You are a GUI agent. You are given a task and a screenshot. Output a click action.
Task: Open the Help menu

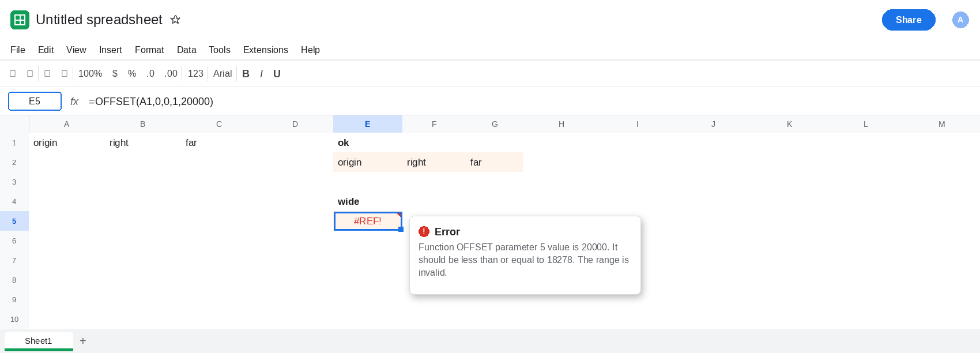pos(310,50)
